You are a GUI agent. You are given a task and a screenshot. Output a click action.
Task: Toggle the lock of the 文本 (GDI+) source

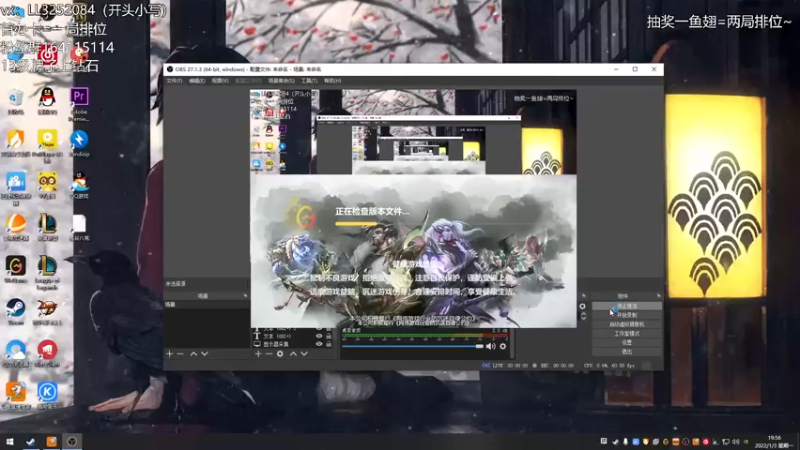(x=329, y=336)
